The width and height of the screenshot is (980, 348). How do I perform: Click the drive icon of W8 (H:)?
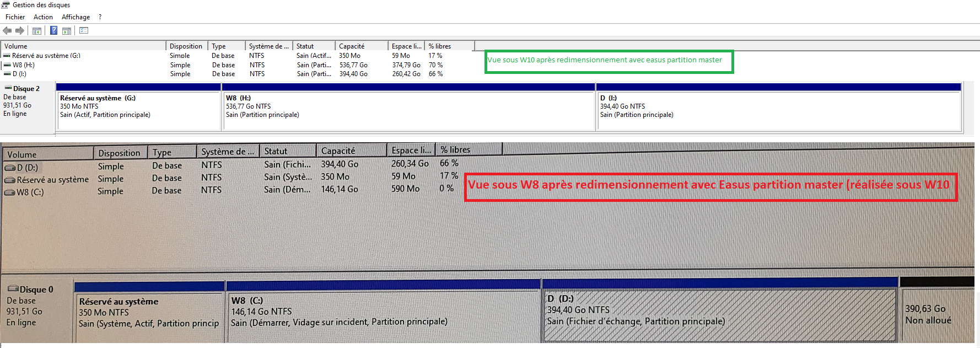coord(8,65)
